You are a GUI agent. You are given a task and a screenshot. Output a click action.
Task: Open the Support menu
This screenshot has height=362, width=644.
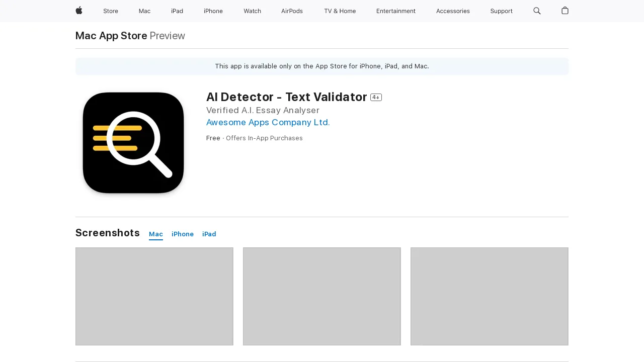click(502, 11)
